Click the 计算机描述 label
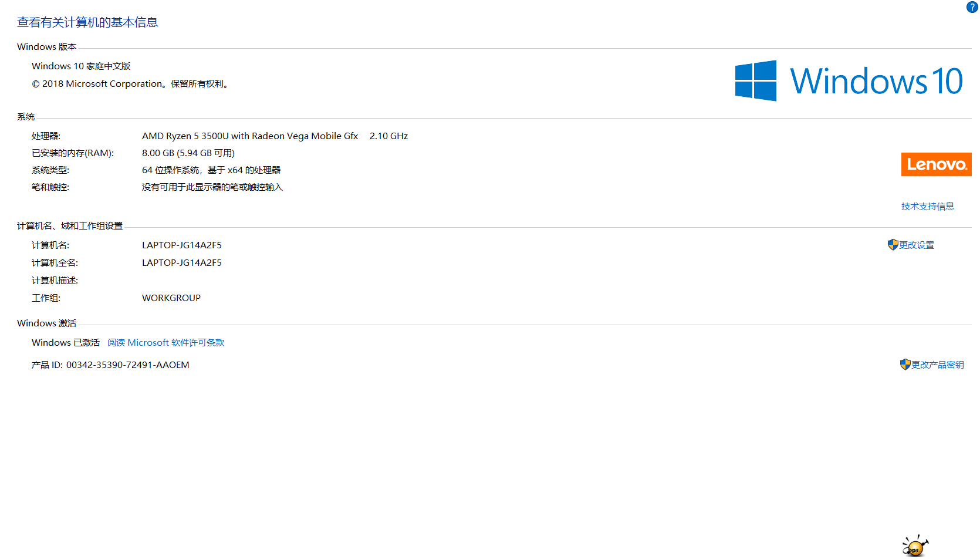The height and width of the screenshot is (560, 980). tap(55, 280)
